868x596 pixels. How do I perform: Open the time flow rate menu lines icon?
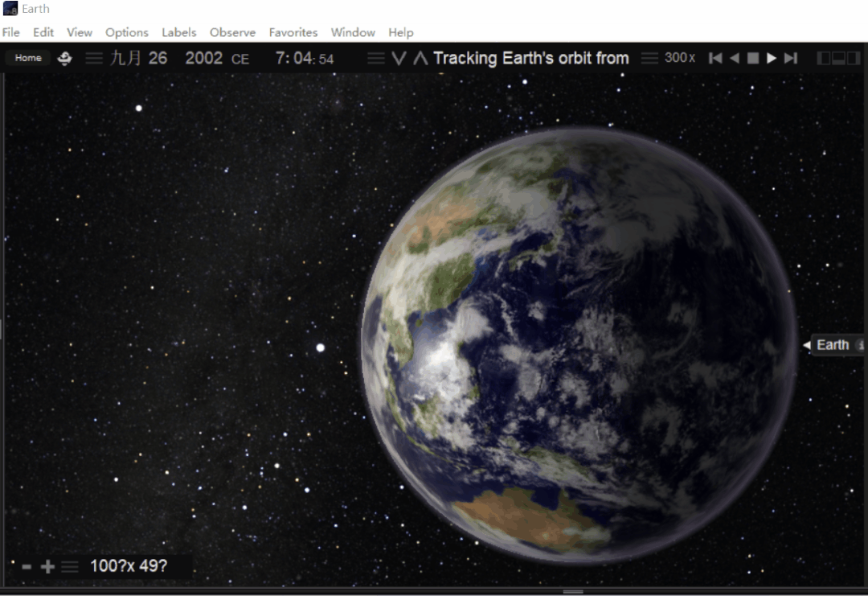pyautogui.click(x=649, y=58)
